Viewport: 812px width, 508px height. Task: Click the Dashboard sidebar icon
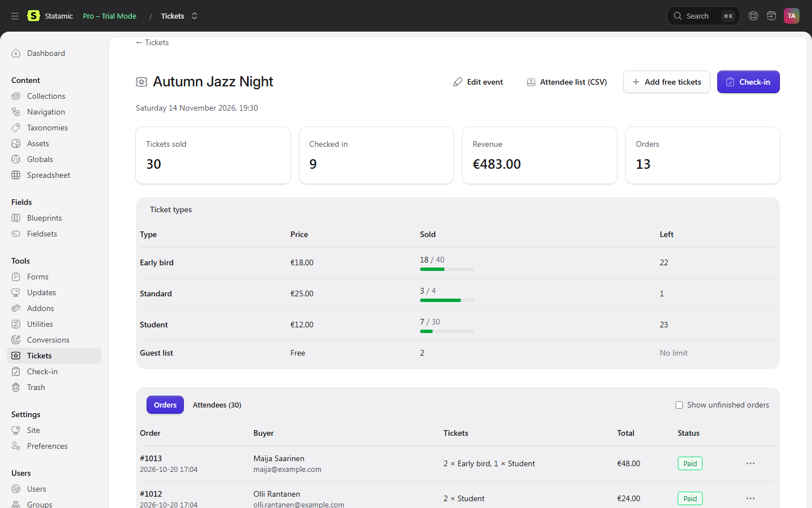(16, 53)
